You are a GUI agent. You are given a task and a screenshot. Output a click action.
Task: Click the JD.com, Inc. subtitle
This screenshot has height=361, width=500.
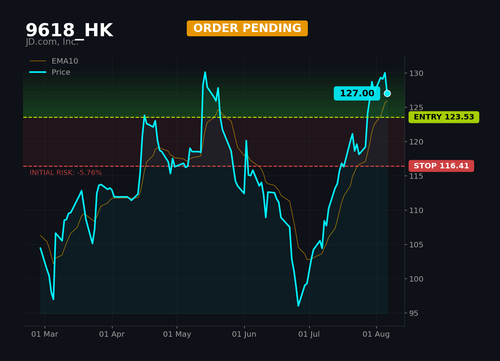point(52,42)
